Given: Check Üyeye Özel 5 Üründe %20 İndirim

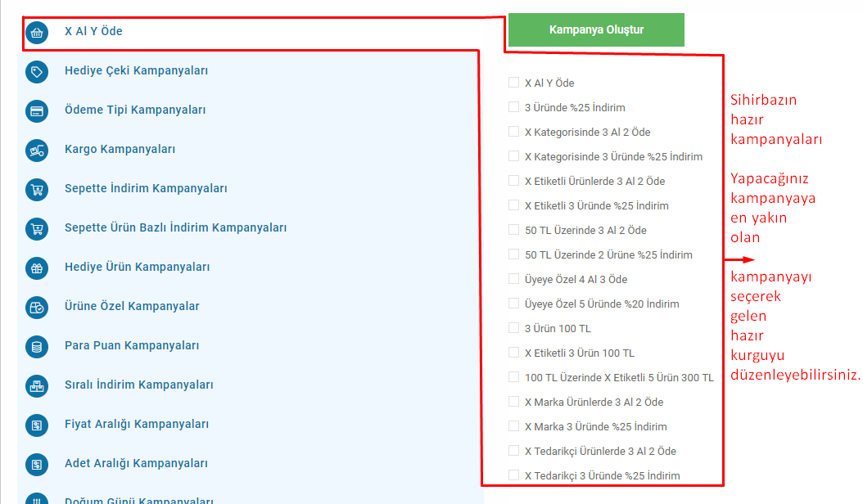Looking at the screenshot, I should (x=513, y=304).
